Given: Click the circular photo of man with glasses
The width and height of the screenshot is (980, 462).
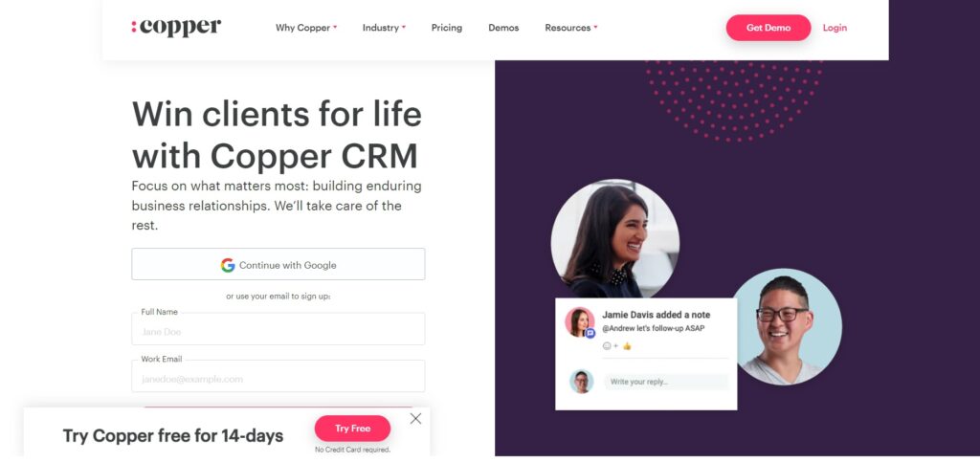Looking at the screenshot, I should click(x=787, y=326).
